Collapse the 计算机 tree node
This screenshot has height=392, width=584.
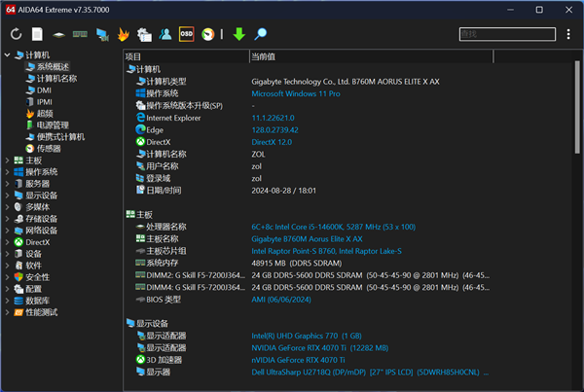(x=7, y=55)
